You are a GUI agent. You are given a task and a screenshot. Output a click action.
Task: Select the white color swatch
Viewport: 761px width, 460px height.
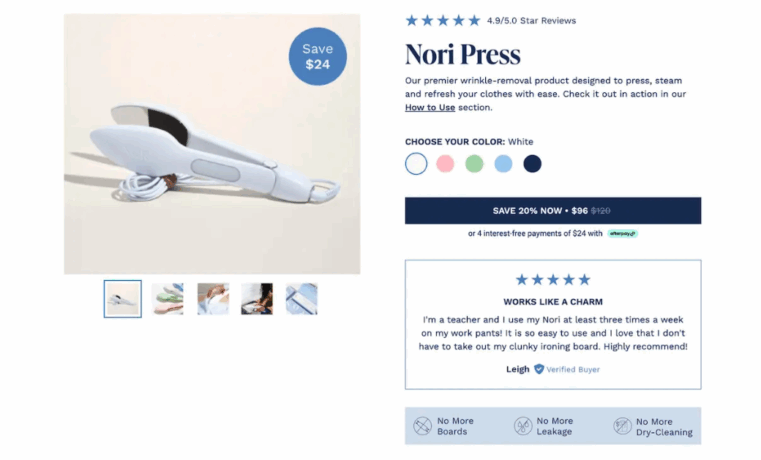tap(416, 164)
